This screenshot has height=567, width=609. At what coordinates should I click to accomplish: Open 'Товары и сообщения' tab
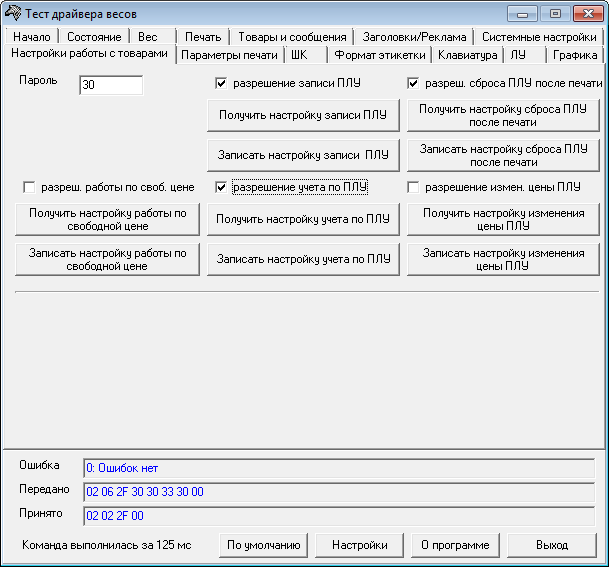(x=292, y=37)
